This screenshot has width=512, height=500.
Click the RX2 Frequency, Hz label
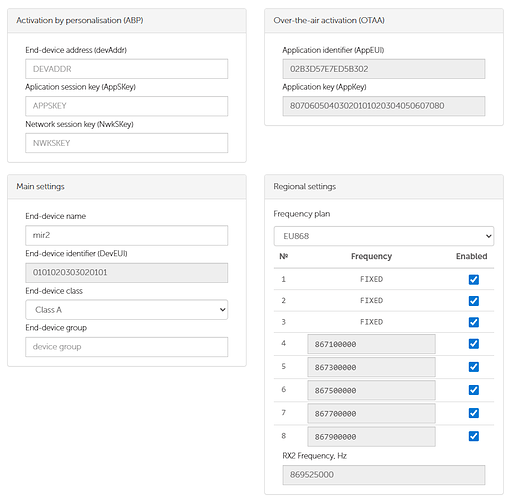pyautogui.click(x=314, y=456)
